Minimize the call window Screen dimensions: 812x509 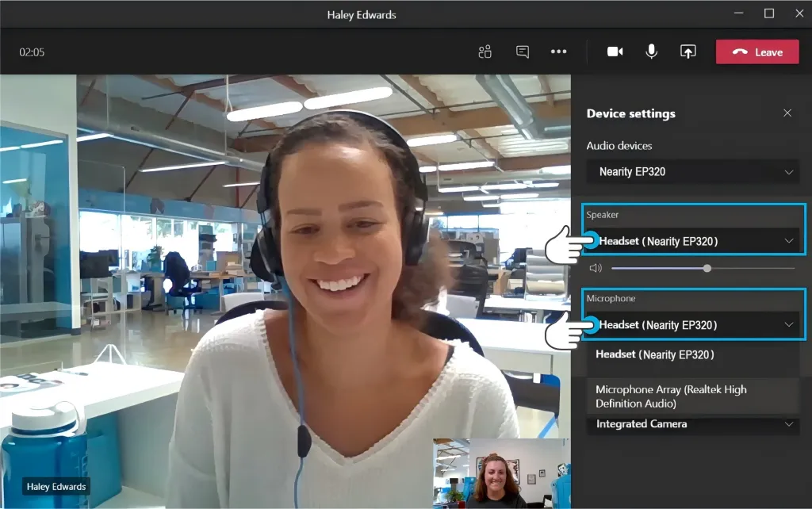coord(739,13)
